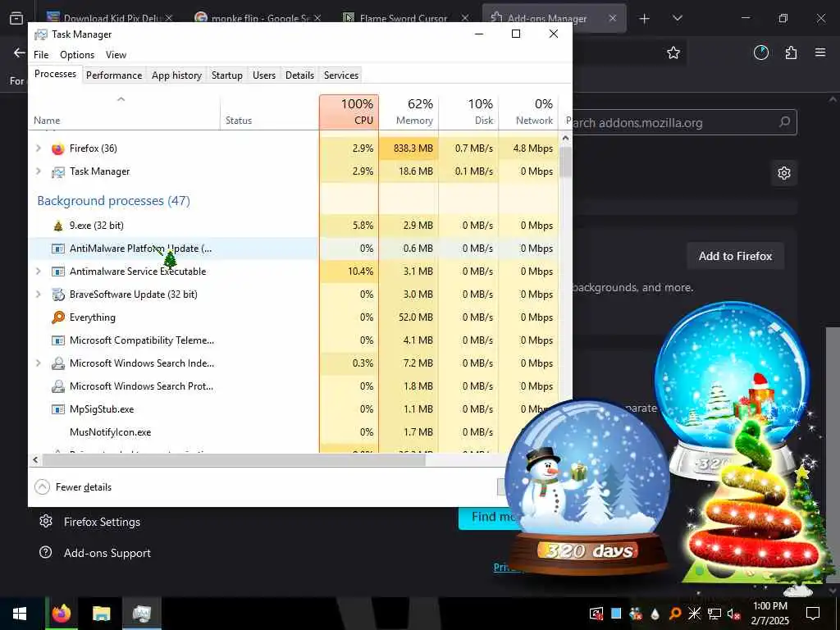The image size is (840, 630).
Task: Switch to the Details tab
Action: pyautogui.click(x=299, y=75)
